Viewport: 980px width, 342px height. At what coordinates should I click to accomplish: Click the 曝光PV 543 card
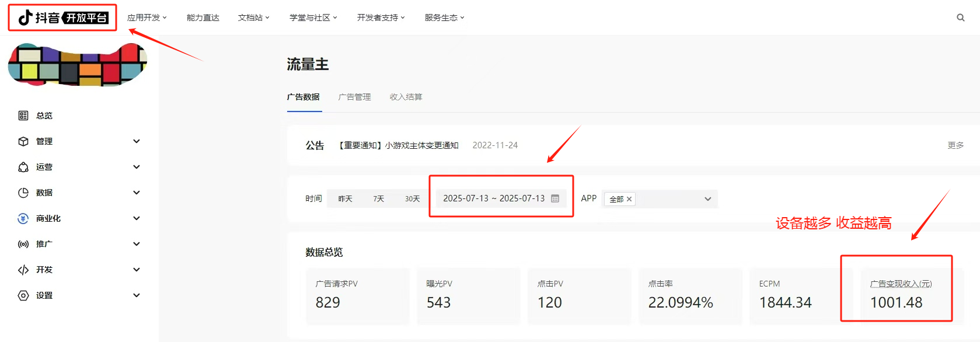(x=469, y=296)
